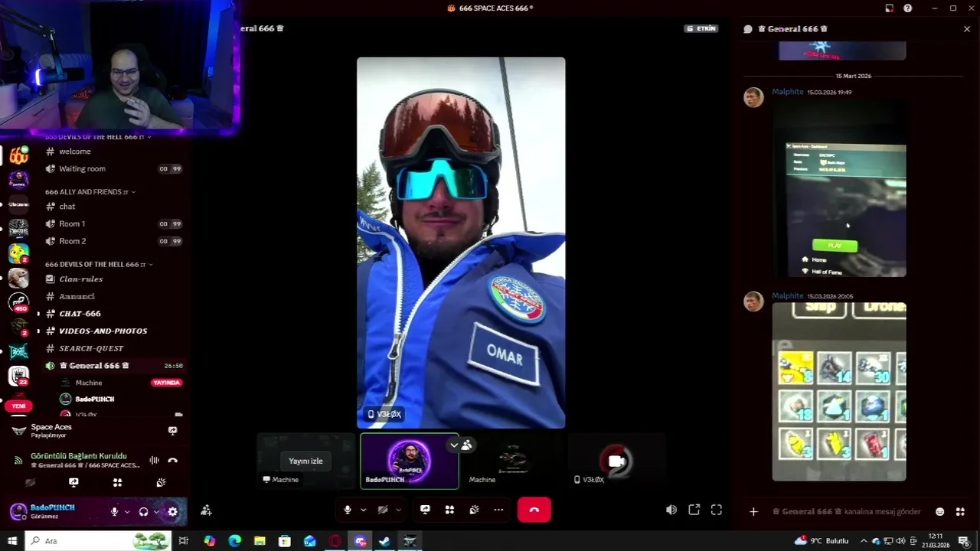The image size is (980, 551).
Task: Show hidden system tray icons
Action: tap(863, 541)
